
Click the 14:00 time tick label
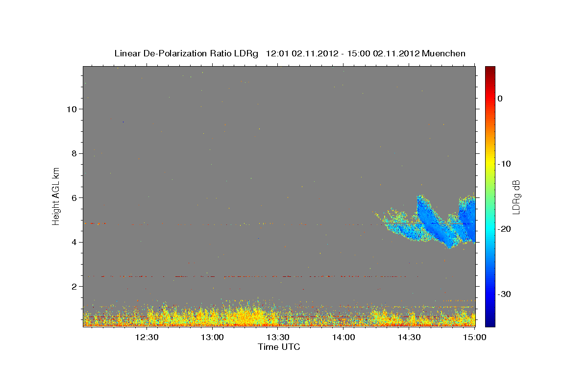click(344, 337)
